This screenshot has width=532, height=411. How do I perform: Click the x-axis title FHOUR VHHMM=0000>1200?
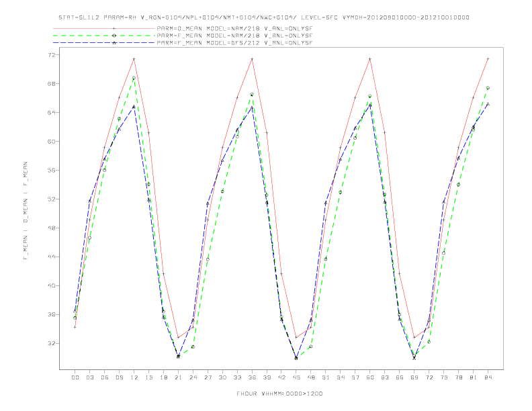(279, 394)
